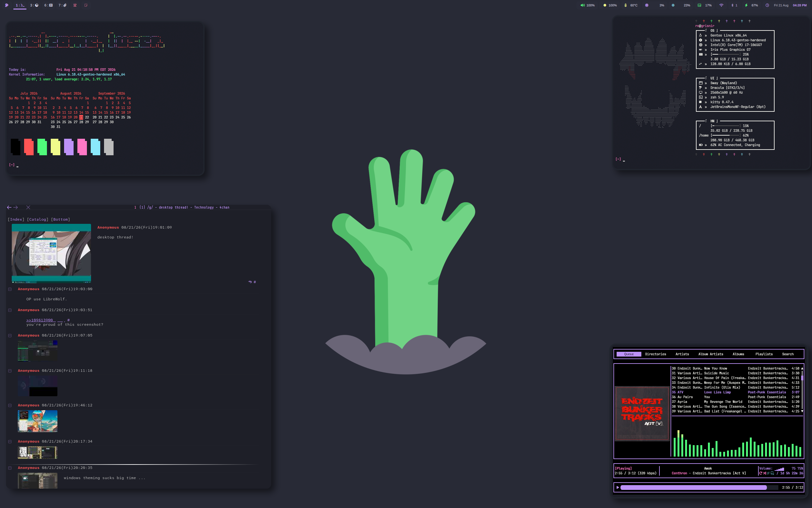Collapse the reply posted at 19:03:51
The width and height of the screenshot is (812, 508).
[10, 310]
